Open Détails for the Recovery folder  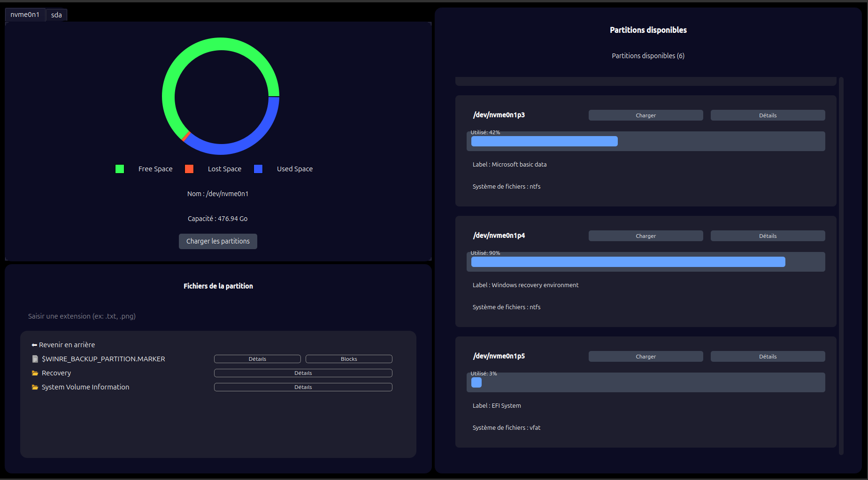(303, 373)
